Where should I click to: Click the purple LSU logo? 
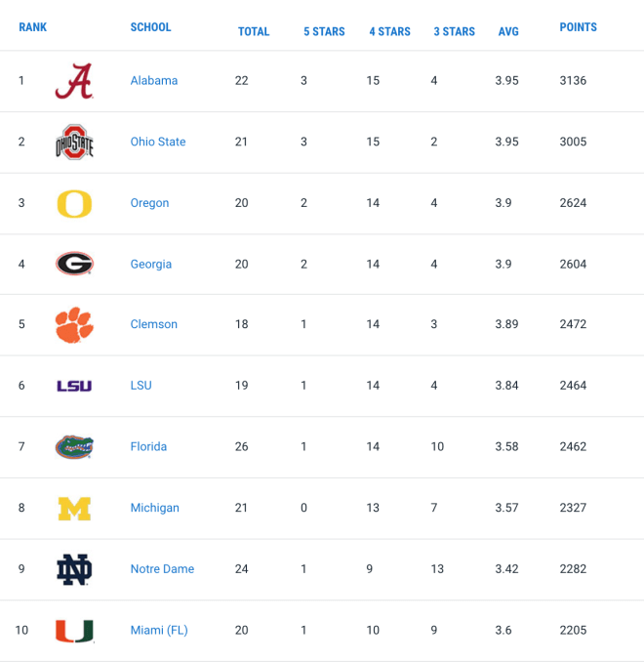(x=74, y=386)
